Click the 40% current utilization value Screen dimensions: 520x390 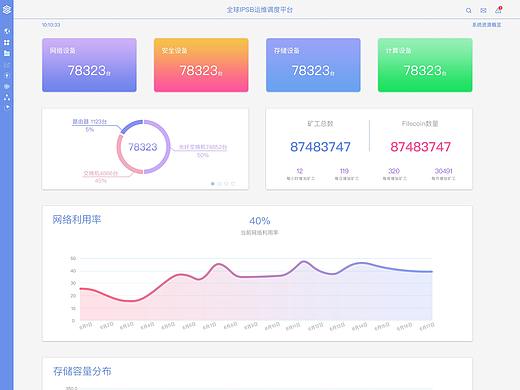pyautogui.click(x=260, y=221)
